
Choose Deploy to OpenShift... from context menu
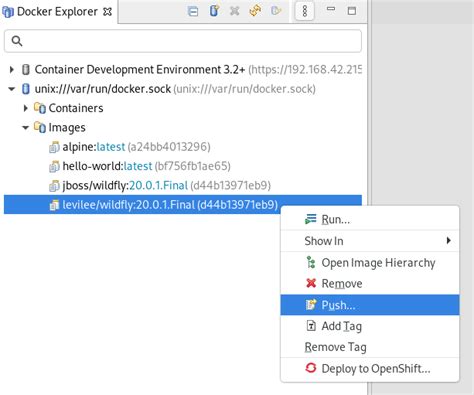[370, 369]
